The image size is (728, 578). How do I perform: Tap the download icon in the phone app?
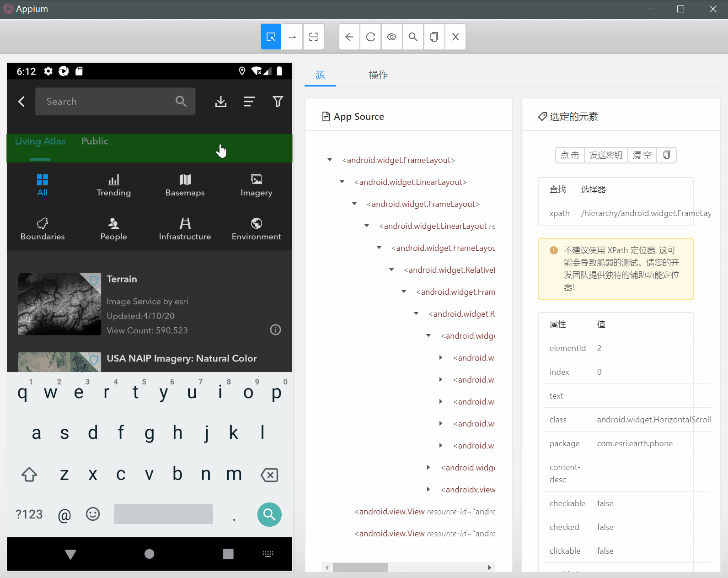[221, 102]
